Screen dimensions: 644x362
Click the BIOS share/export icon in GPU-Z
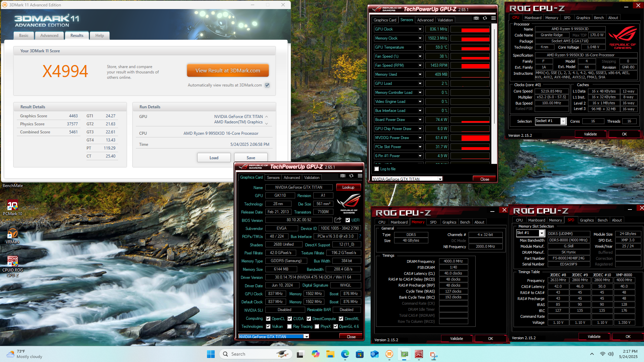coord(338,220)
